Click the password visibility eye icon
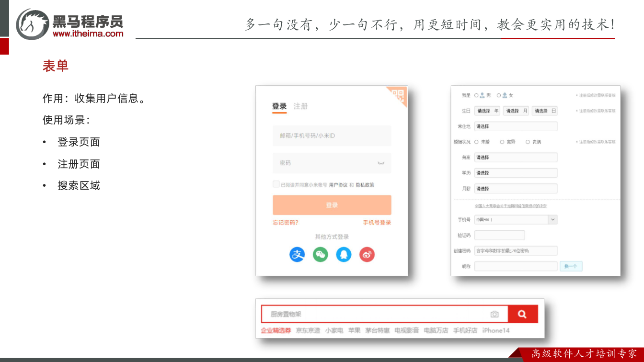644x362 pixels. coord(381,163)
